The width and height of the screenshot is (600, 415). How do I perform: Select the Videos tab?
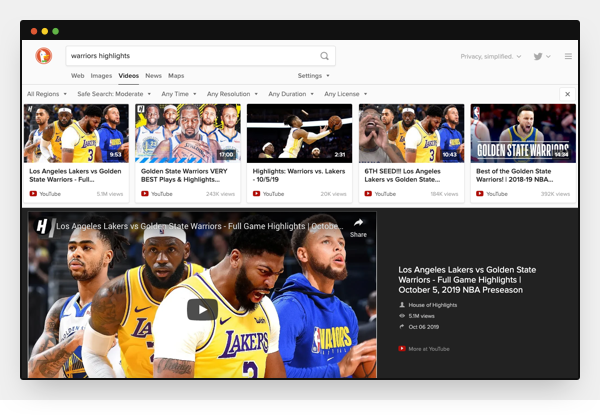[x=129, y=76]
